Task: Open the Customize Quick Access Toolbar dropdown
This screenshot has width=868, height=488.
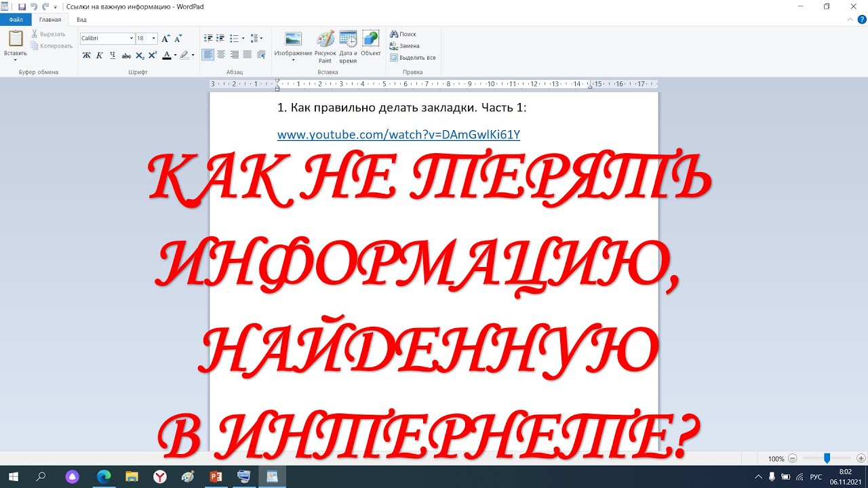Action: click(x=56, y=7)
